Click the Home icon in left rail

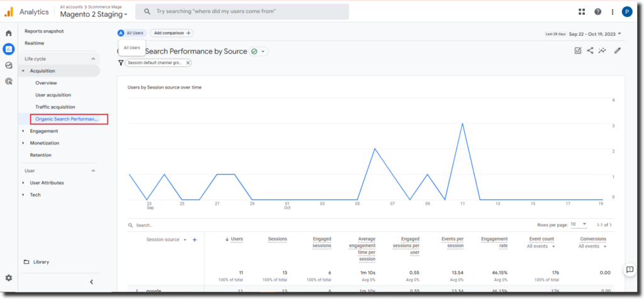tap(8, 33)
